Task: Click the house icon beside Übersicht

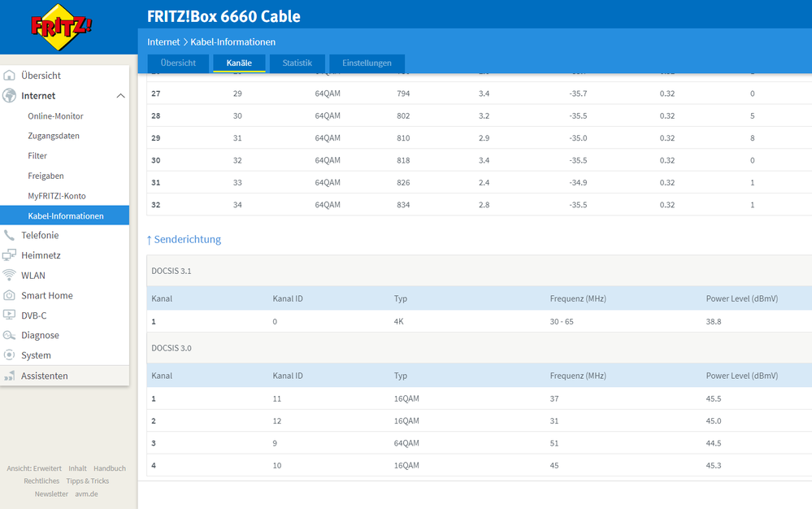Action: click(9, 76)
